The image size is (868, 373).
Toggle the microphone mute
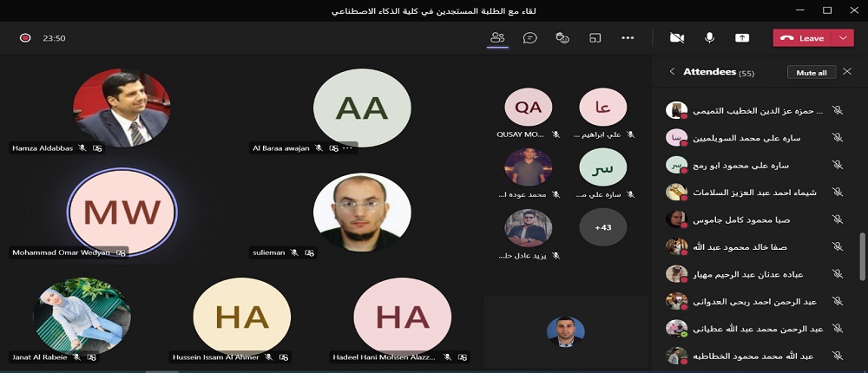click(709, 37)
